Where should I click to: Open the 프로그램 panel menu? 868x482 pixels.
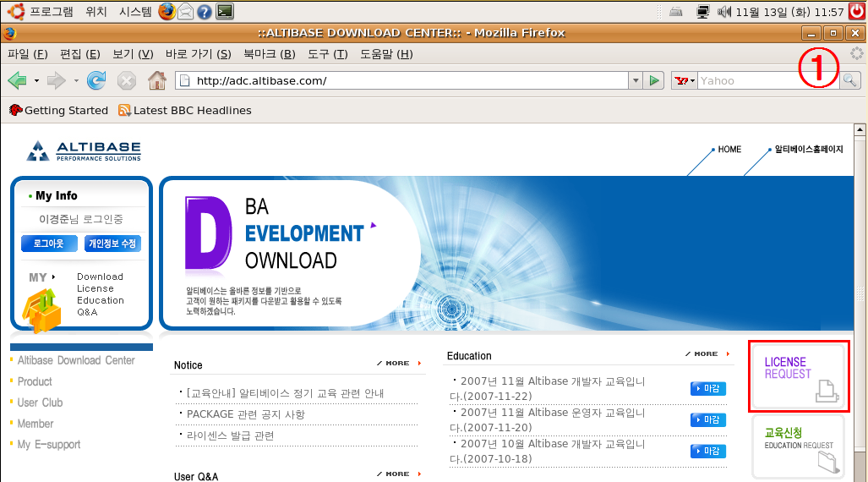(x=51, y=12)
